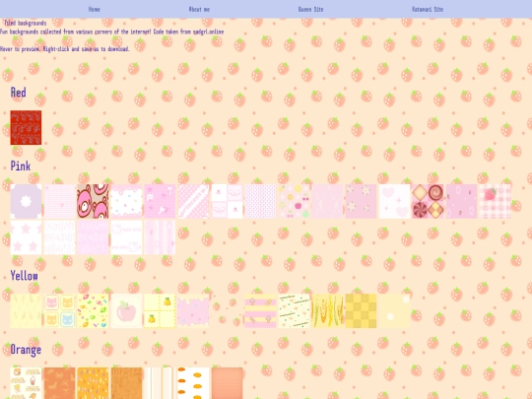Select the white Hello Kitty background tile
Screen dimensions: 532x399
coord(126,237)
